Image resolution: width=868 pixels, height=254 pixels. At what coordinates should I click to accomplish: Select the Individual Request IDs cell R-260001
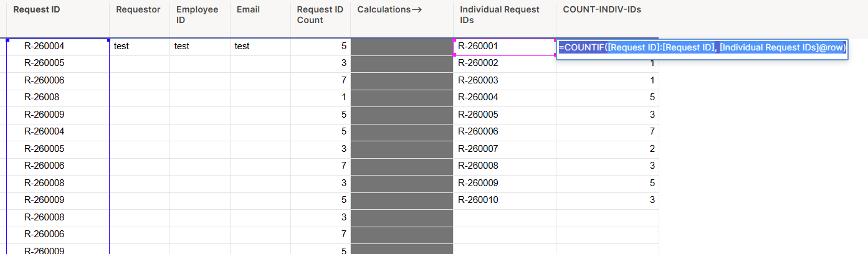click(505, 47)
